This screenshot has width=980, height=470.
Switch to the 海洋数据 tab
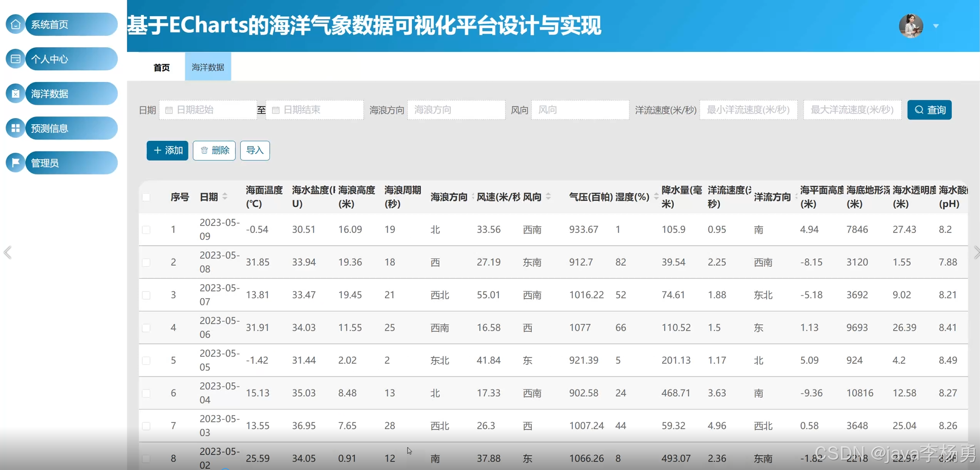[208, 67]
